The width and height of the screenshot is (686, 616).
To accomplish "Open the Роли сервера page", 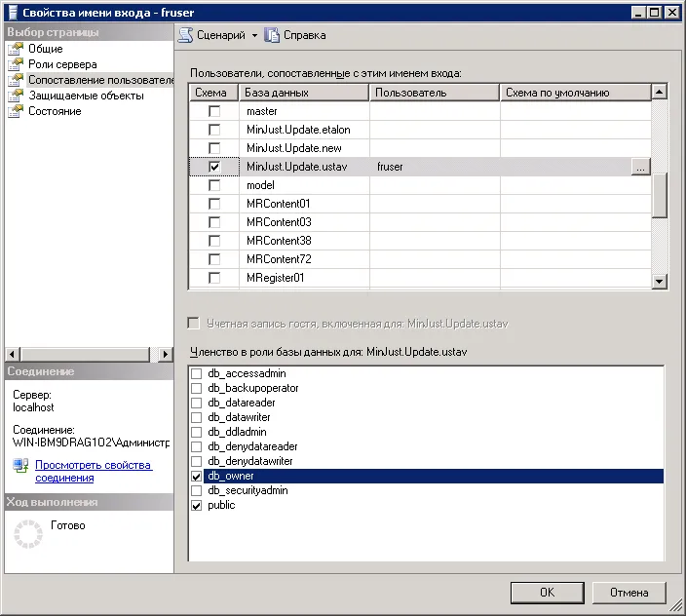I will (62, 64).
